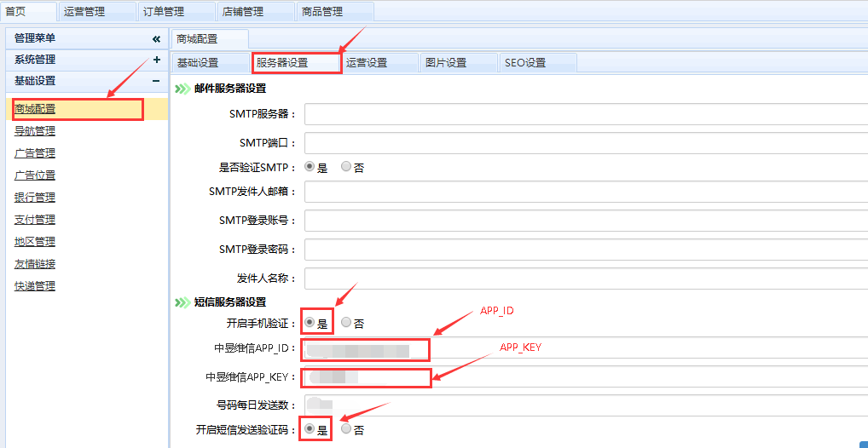
Task: Focus the SMTP登录密码 field
Action: click(585, 250)
